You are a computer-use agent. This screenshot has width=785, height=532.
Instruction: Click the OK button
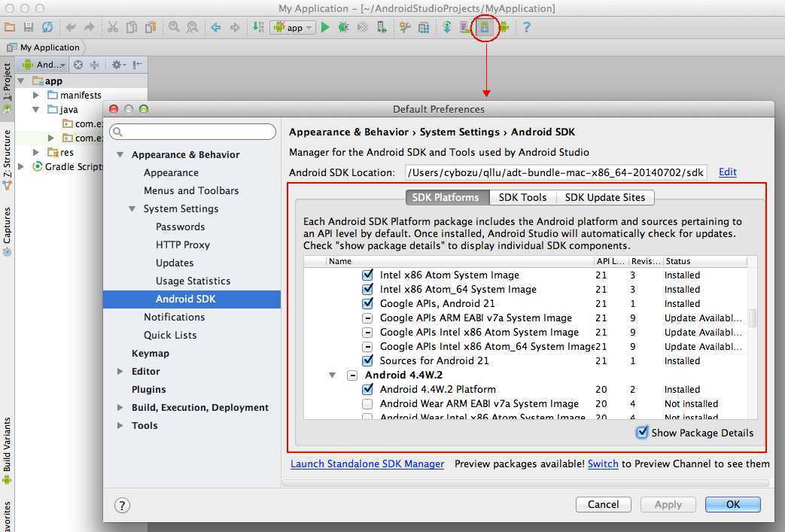coord(733,504)
